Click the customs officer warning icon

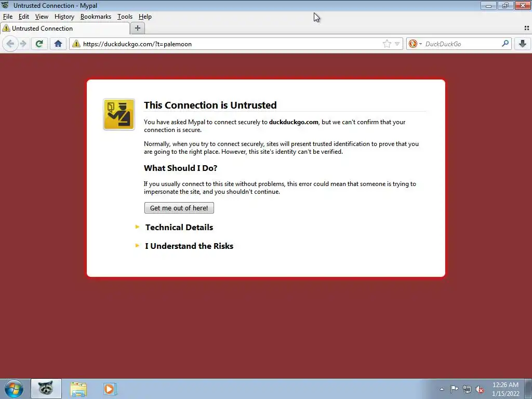[119, 114]
